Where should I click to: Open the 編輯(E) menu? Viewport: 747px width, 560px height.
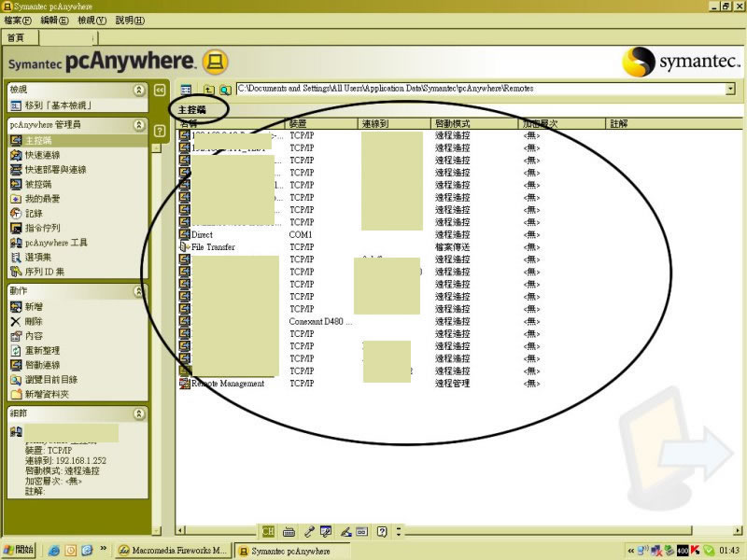(54, 21)
